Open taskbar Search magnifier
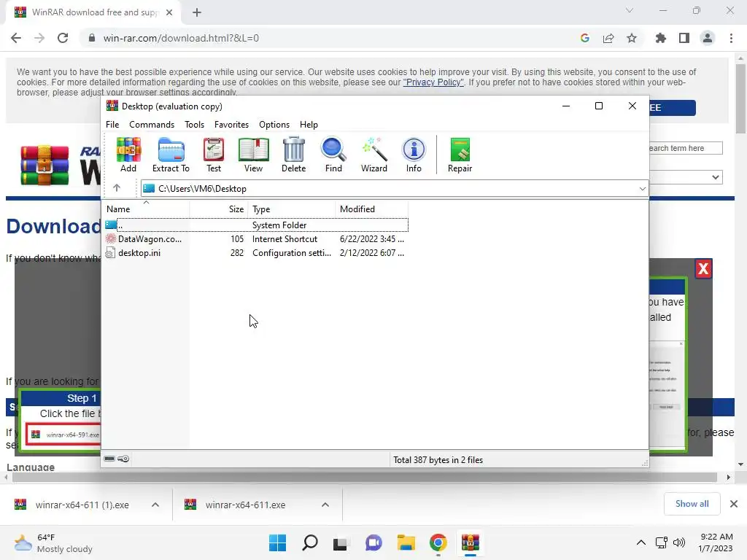This screenshot has width=747, height=560. [309, 542]
